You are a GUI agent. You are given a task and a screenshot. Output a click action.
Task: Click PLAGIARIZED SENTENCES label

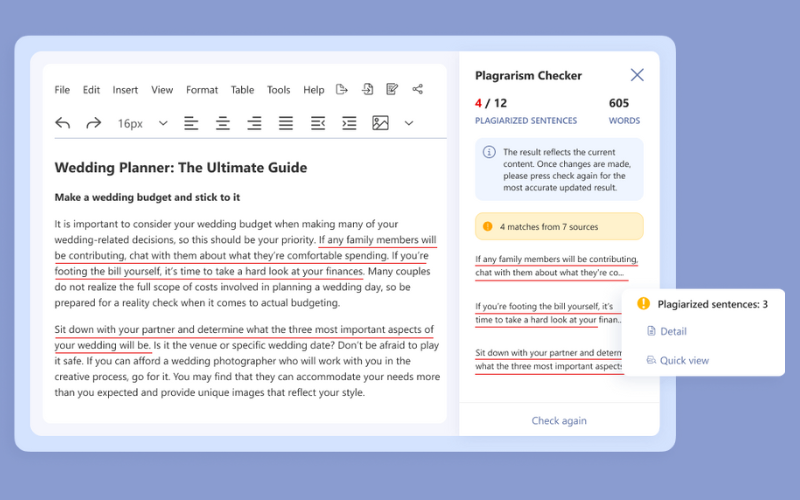click(526, 120)
